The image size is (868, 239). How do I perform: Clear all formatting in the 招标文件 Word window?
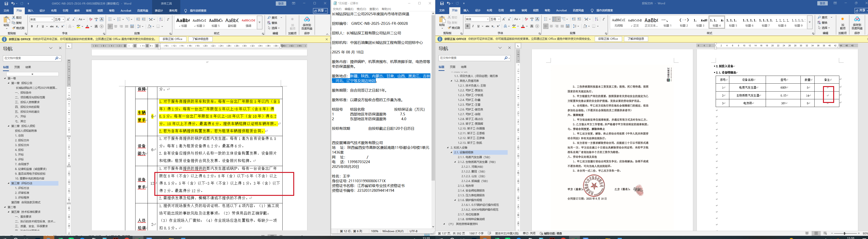pyautogui.click(x=91, y=20)
